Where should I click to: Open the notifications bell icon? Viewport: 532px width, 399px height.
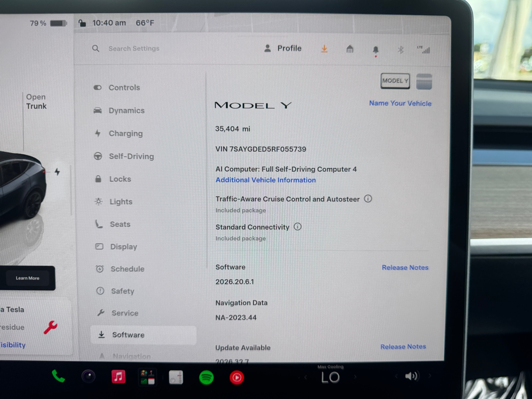tap(376, 51)
